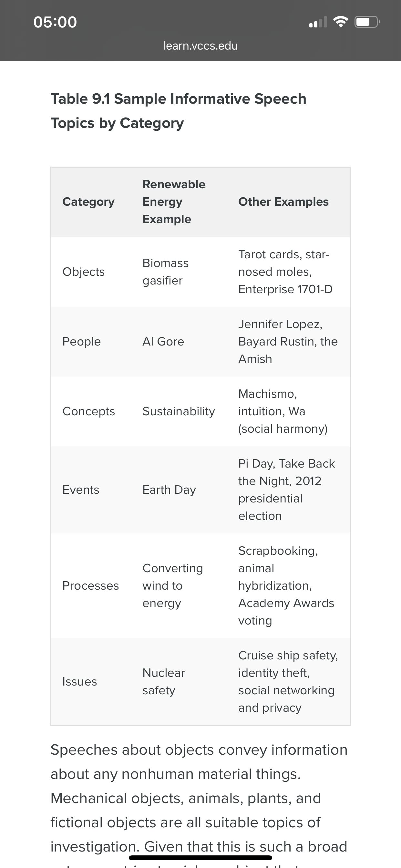Tap the home indicator bar at bottom
This screenshot has width=401, height=868.
pyautogui.click(x=200, y=858)
